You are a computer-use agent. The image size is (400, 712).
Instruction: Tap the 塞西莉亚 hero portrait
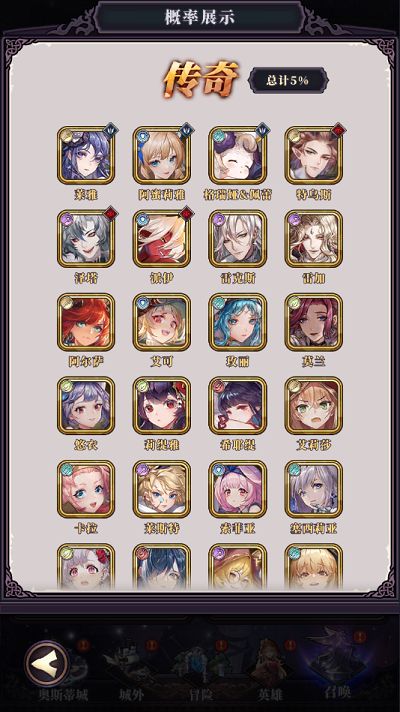pos(314,489)
